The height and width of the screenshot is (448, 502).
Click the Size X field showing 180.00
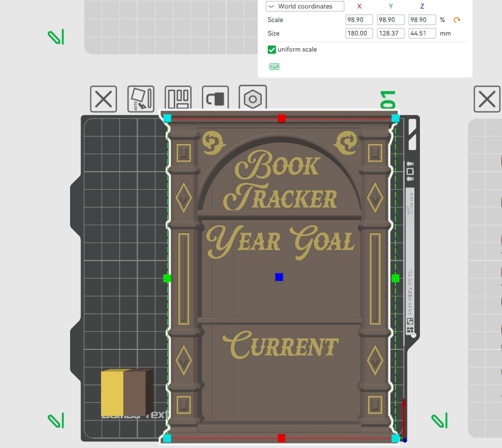359,34
